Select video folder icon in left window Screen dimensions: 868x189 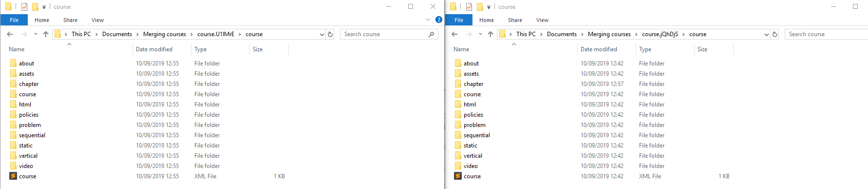click(x=13, y=166)
